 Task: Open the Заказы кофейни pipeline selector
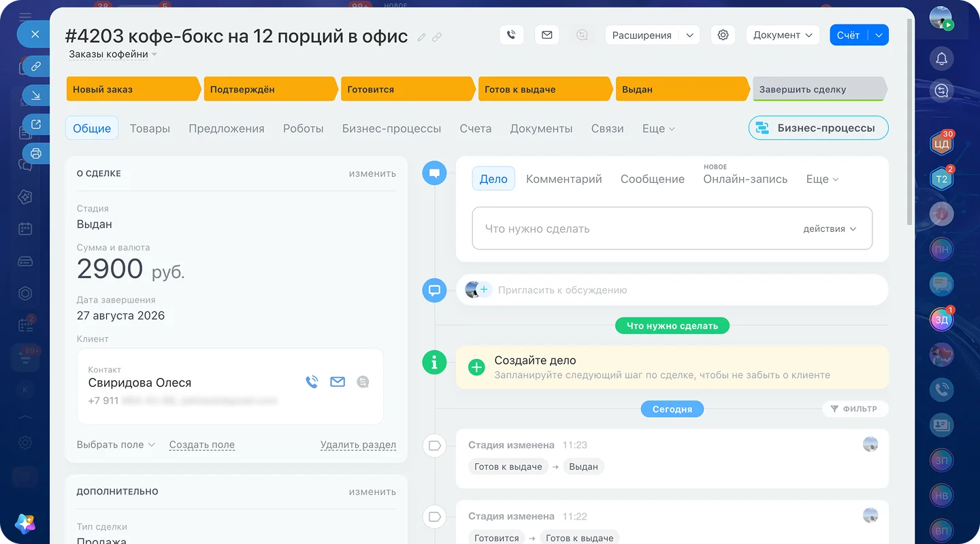(x=113, y=54)
